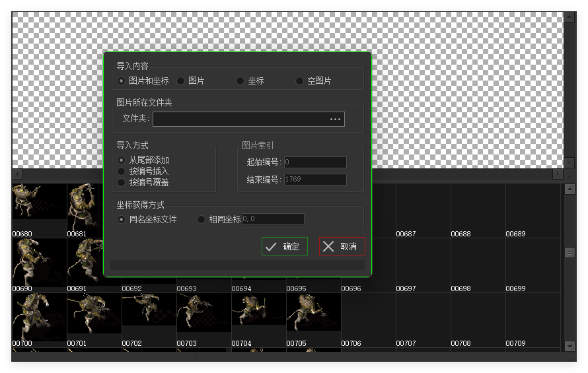This screenshot has height=373, width=588.
Task: Select empty frame 00687
Action: pos(423,211)
